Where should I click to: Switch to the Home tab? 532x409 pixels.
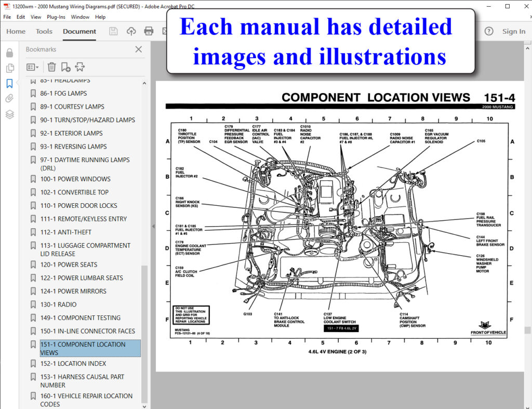coord(16,31)
